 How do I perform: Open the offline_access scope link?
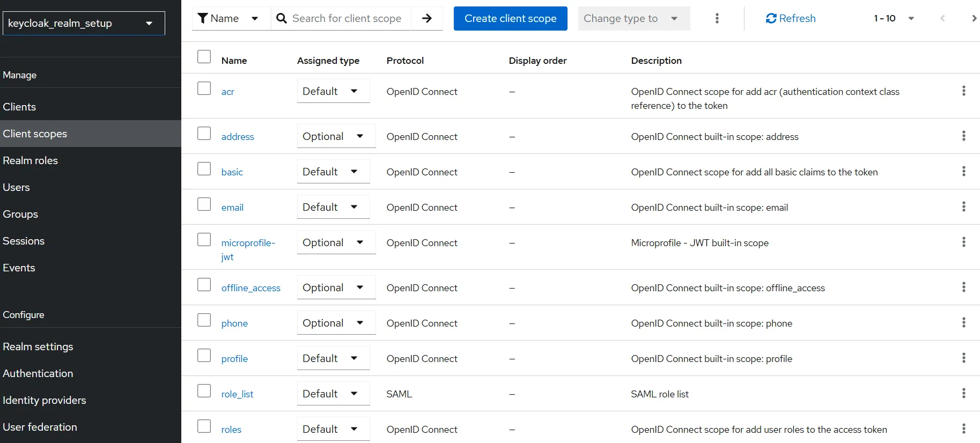pos(250,288)
